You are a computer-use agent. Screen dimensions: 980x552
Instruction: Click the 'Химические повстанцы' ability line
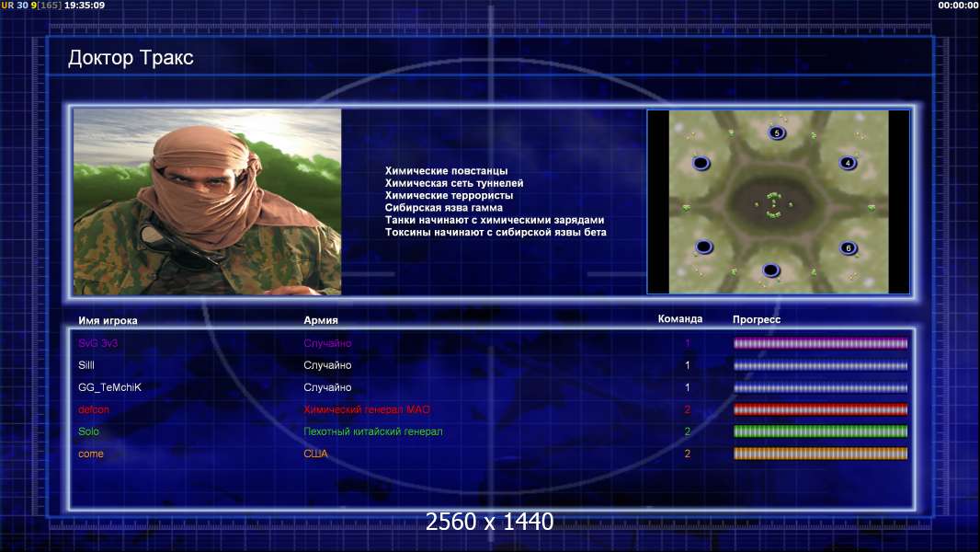pos(446,171)
